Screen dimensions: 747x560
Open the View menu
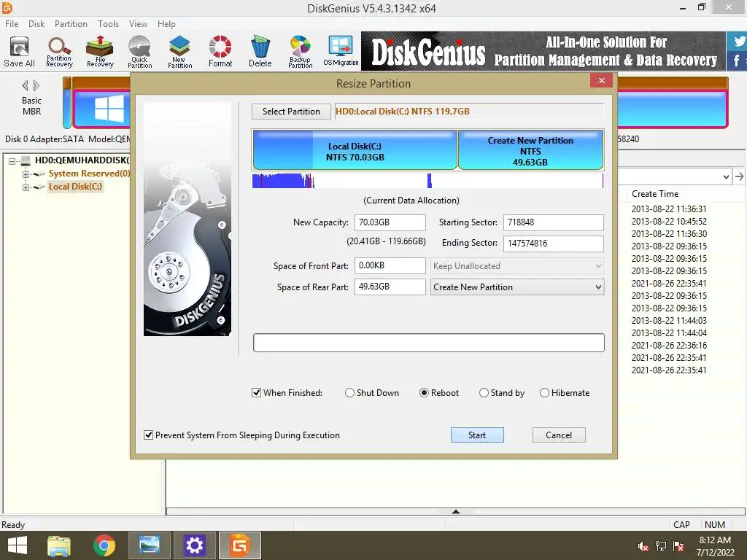[138, 24]
